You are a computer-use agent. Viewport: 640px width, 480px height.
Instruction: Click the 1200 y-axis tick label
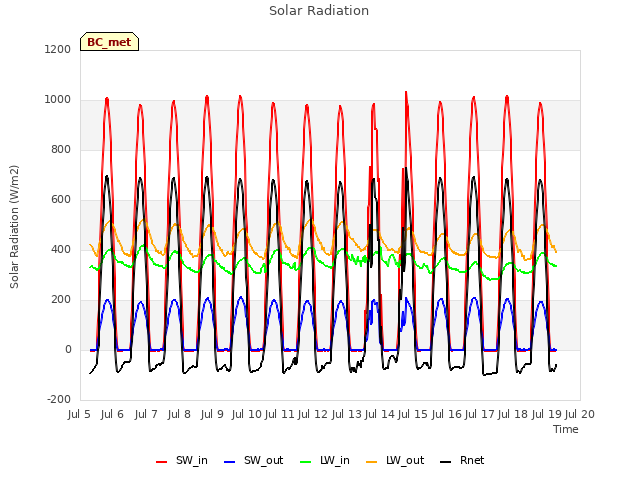[58, 49]
